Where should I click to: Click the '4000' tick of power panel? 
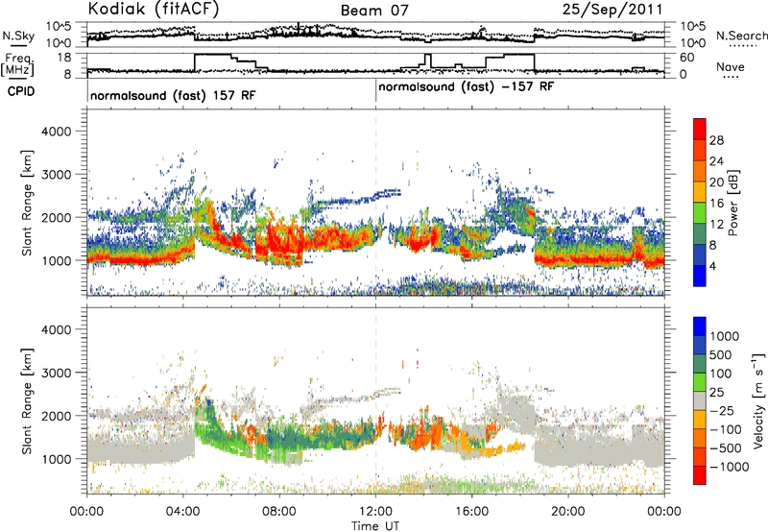coord(57,132)
